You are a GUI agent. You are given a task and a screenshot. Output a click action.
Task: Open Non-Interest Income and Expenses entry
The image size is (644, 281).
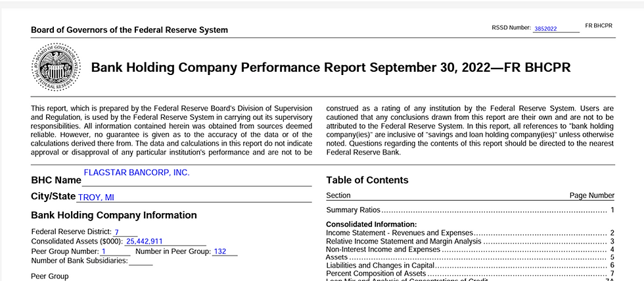[471, 249]
